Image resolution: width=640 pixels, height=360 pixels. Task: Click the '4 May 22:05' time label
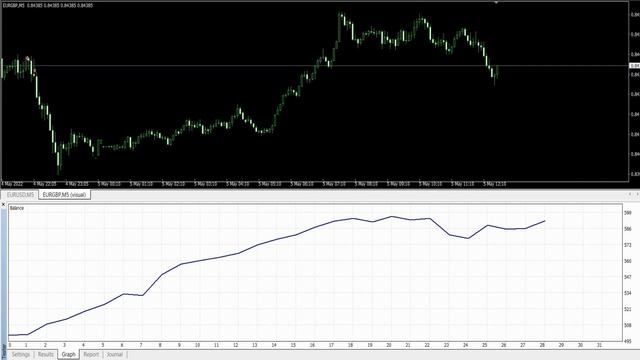tap(44, 184)
